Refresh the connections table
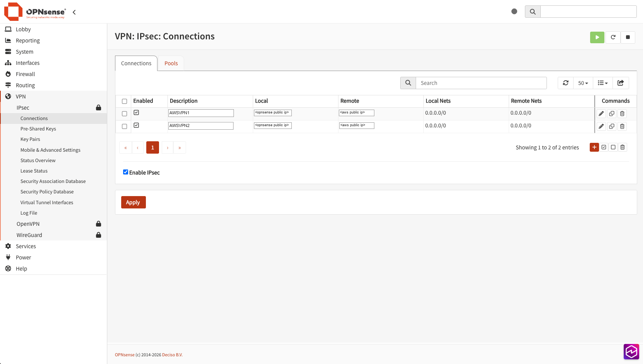 [565, 83]
